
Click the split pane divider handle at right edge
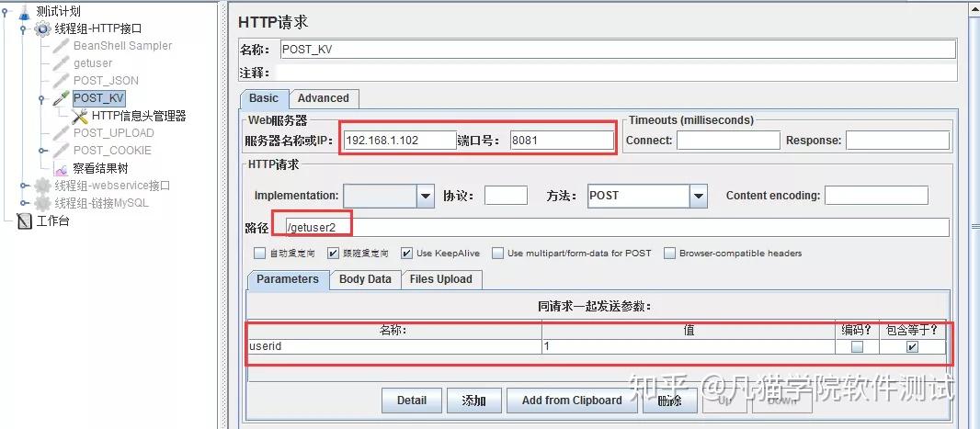tap(974, 225)
